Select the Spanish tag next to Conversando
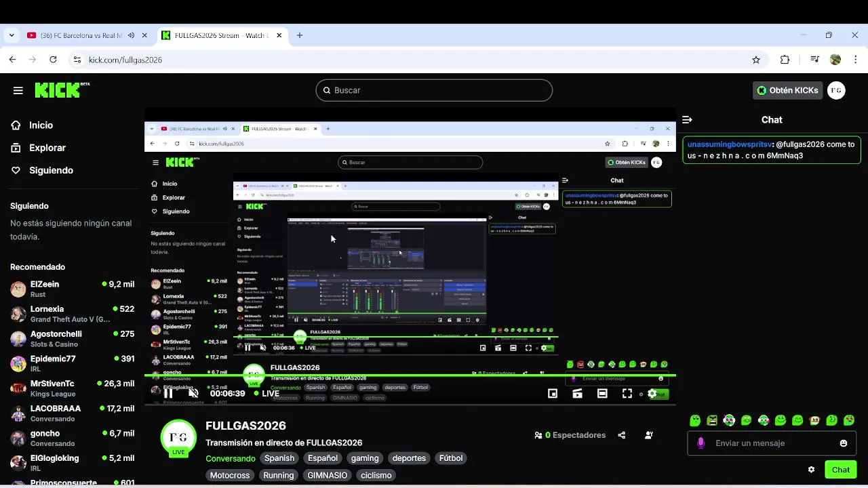Screen dimensions: 868x488 point(279,458)
